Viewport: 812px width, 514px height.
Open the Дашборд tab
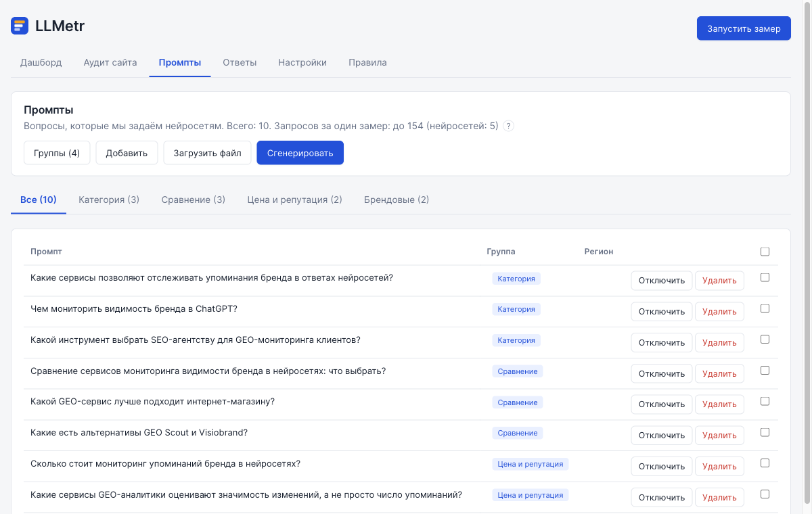click(41, 63)
